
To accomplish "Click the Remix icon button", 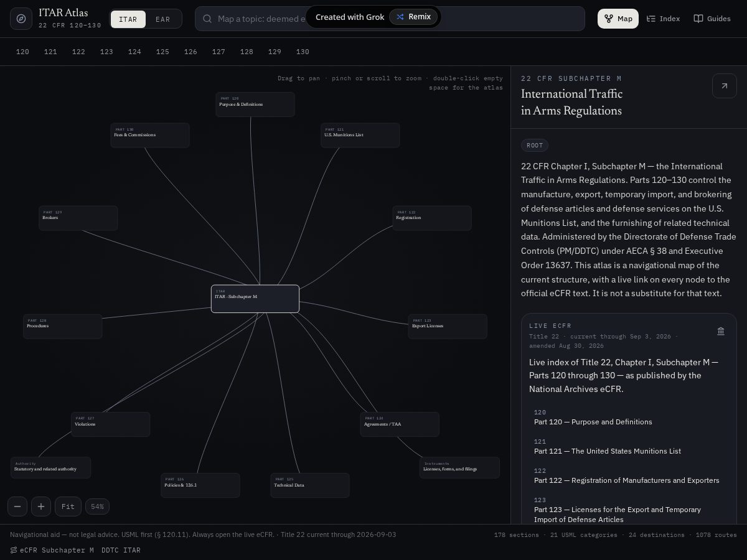I will tap(414, 17).
